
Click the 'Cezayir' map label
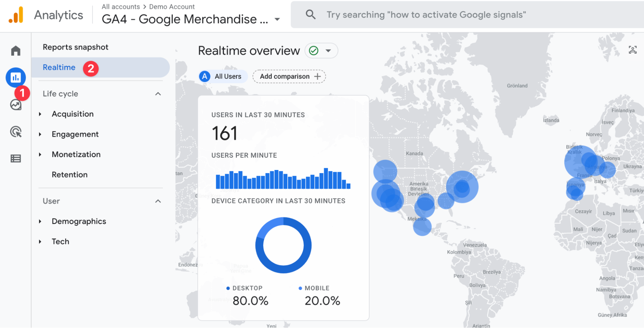tap(583, 211)
